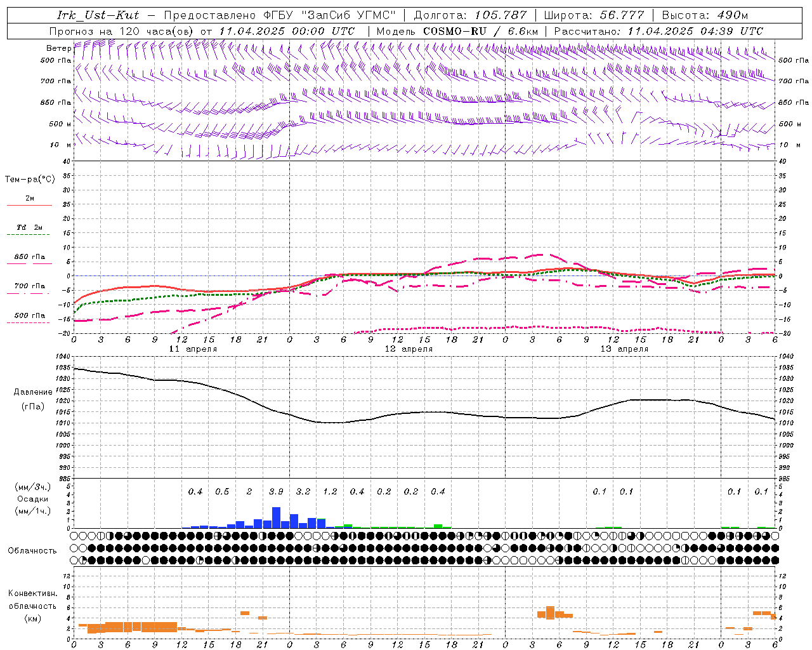This screenshot has height=650, width=812.
Task: Click the Конвективн. облачность label
Action: [x=32, y=599]
